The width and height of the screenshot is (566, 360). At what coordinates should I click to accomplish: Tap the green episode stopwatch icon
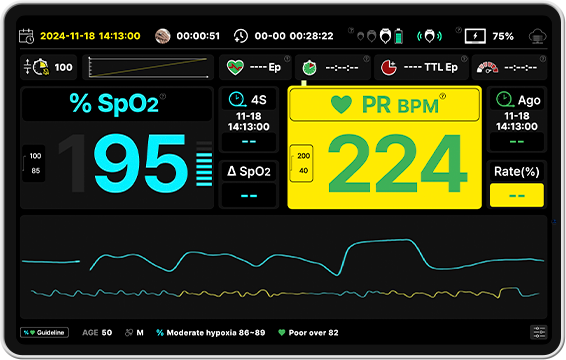pos(309,68)
